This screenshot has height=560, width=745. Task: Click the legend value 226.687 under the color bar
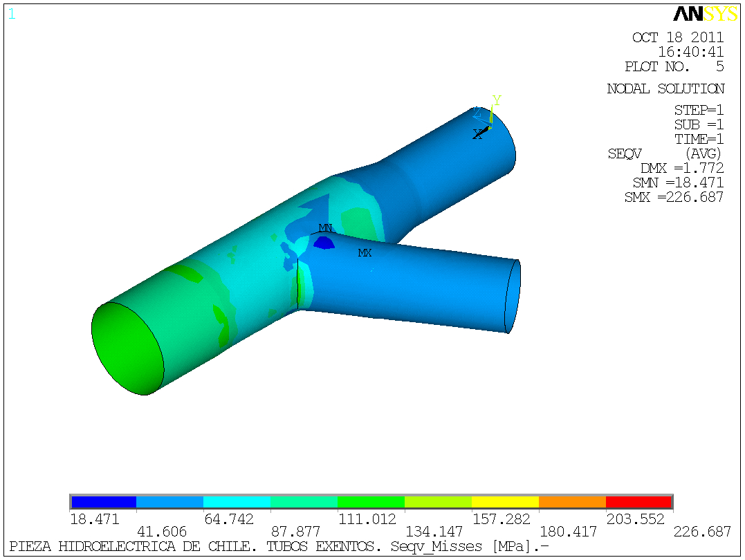[702, 532]
